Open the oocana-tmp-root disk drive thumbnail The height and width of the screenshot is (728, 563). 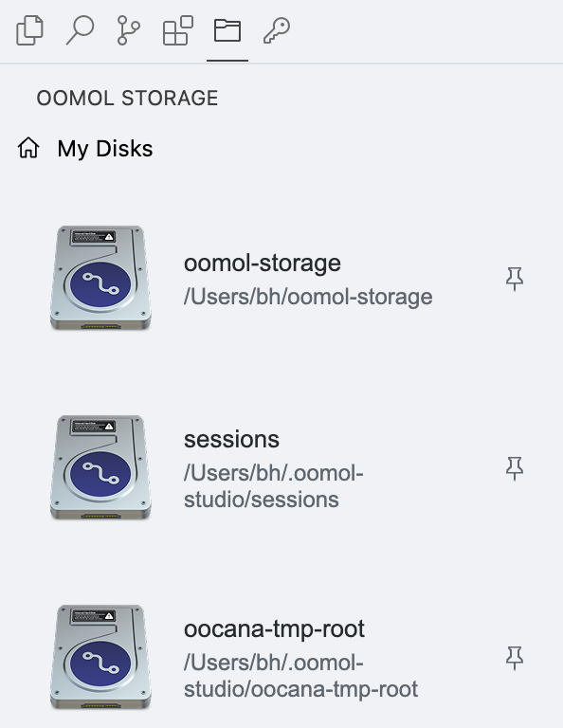pos(100,657)
